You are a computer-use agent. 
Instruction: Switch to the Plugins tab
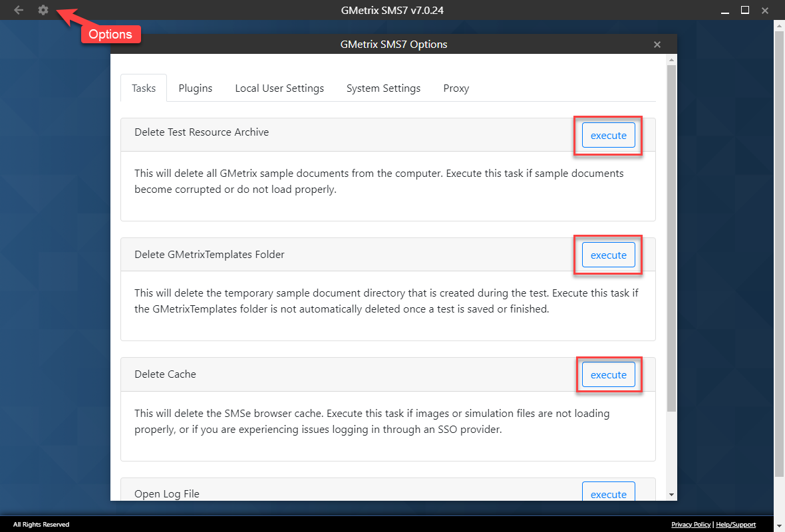pos(195,88)
